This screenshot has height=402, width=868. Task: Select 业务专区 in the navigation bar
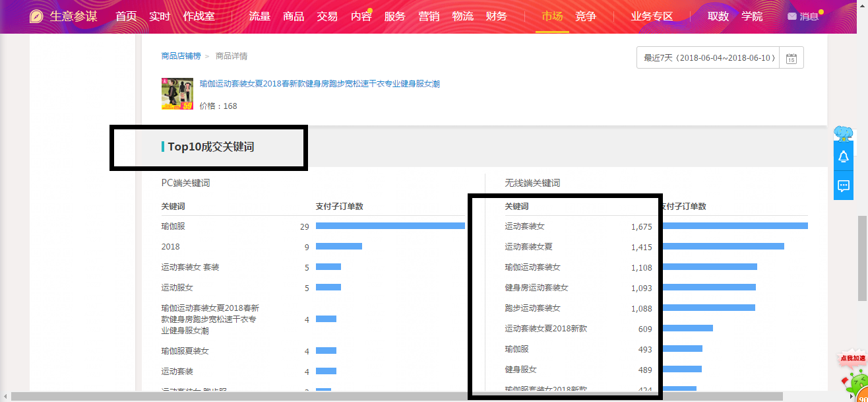(652, 17)
